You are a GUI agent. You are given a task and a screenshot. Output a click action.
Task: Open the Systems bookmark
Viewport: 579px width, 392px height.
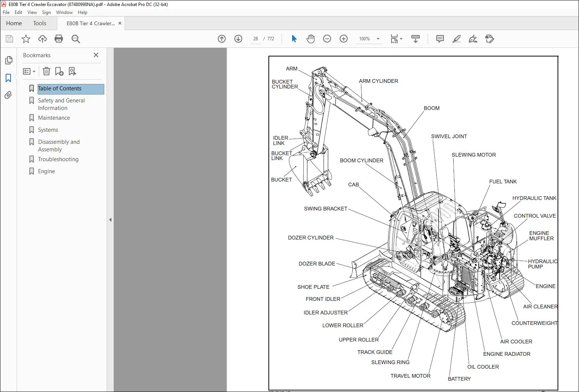(x=48, y=130)
